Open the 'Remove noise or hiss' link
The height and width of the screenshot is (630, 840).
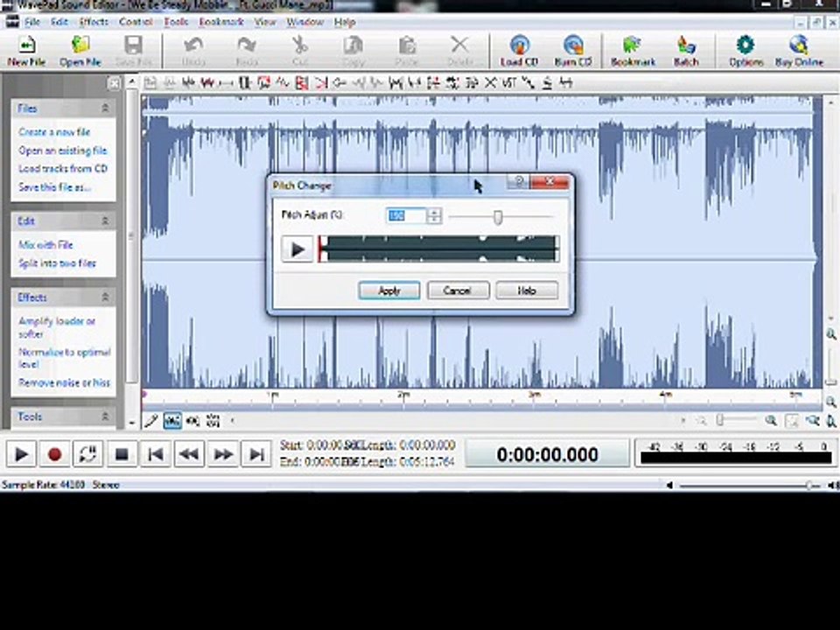coord(64,382)
